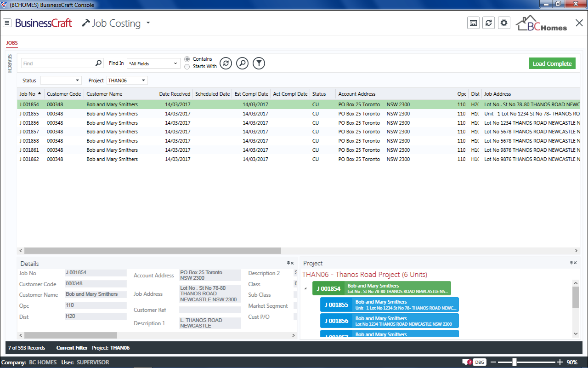This screenshot has width=588, height=368.
Task: Click the circular refresh search button
Action: 226,63
